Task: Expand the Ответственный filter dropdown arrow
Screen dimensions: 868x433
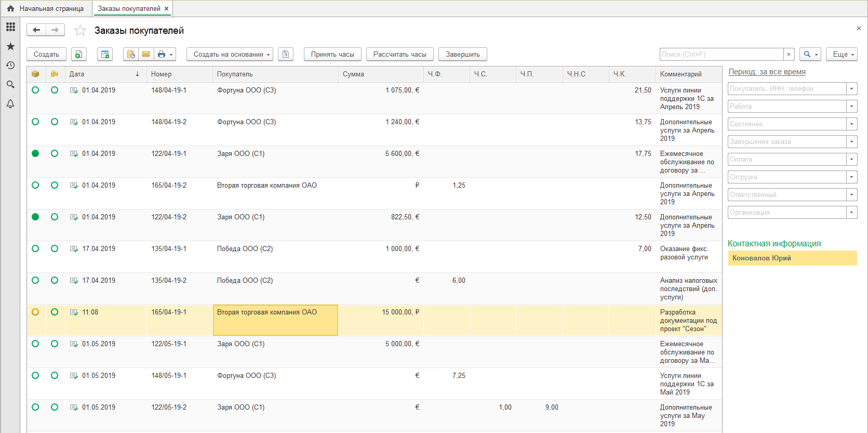Action: (852, 195)
